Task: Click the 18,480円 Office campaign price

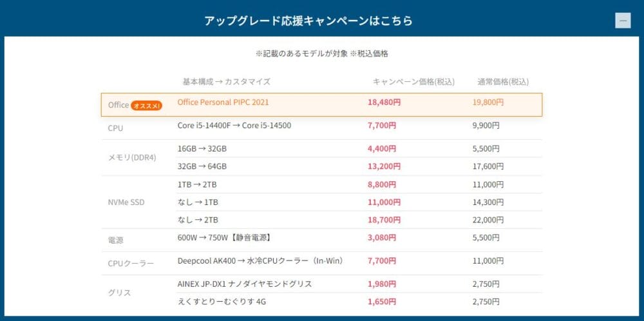Action: 384,102
